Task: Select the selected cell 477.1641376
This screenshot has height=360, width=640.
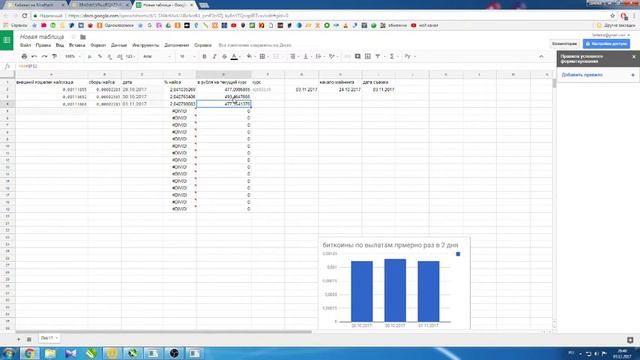Action: point(224,104)
